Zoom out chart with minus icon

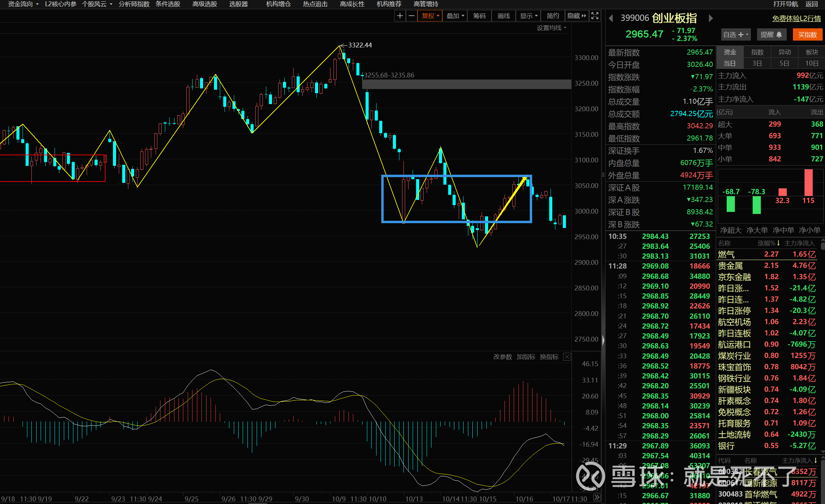click(412, 16)
